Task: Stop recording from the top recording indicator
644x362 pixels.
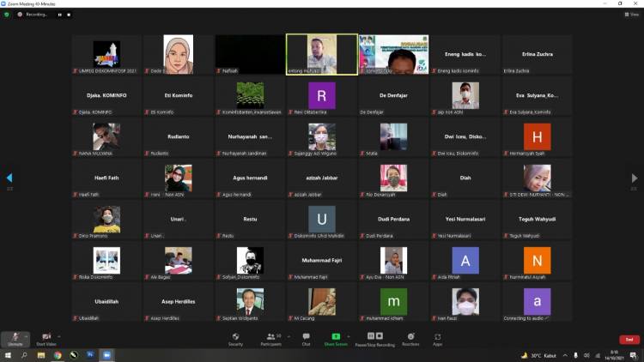Action: [x=70, y=15]
